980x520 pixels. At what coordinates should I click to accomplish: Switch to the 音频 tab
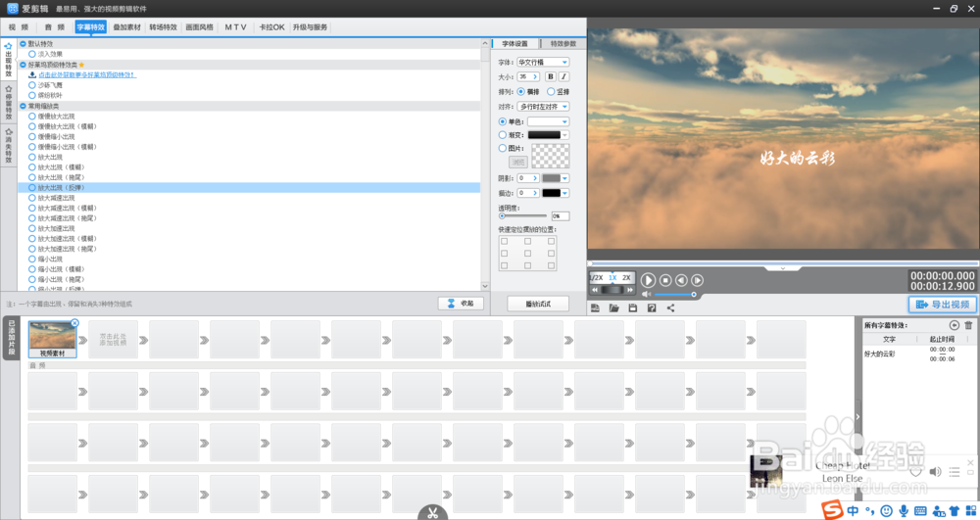pyautogui.click(x=54, y=26)
